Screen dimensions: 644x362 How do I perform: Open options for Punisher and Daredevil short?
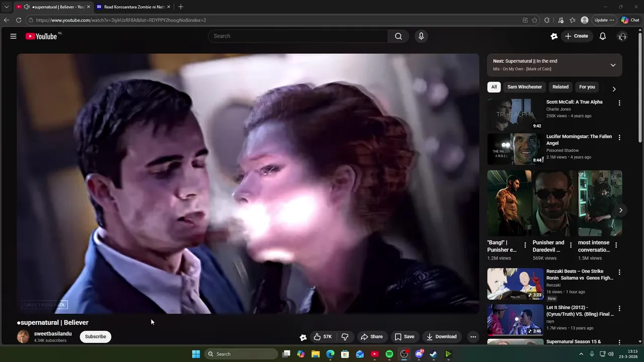[571, 245]
